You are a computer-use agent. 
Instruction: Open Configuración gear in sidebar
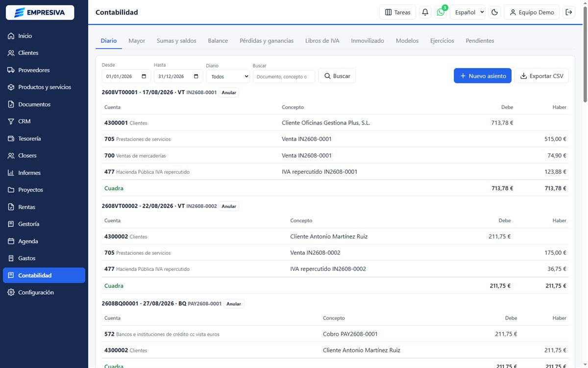[x=11, y=292]
